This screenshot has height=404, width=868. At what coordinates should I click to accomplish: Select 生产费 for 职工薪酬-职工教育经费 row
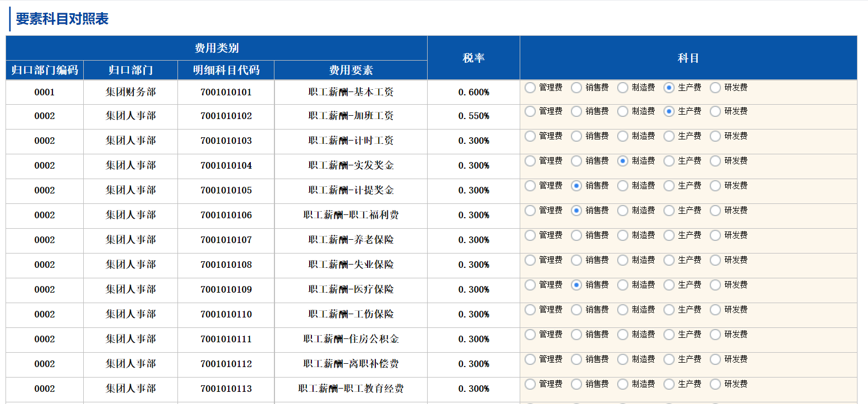coord(669,384)
